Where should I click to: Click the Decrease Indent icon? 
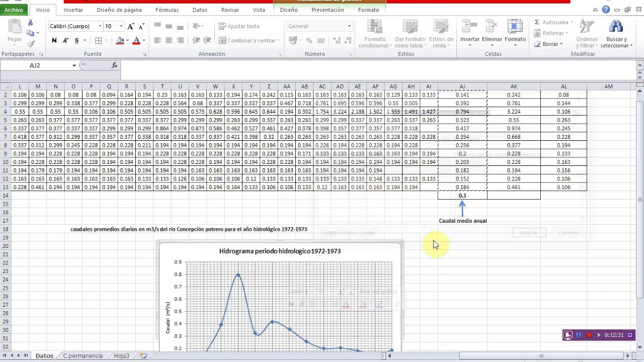(195, 40)
